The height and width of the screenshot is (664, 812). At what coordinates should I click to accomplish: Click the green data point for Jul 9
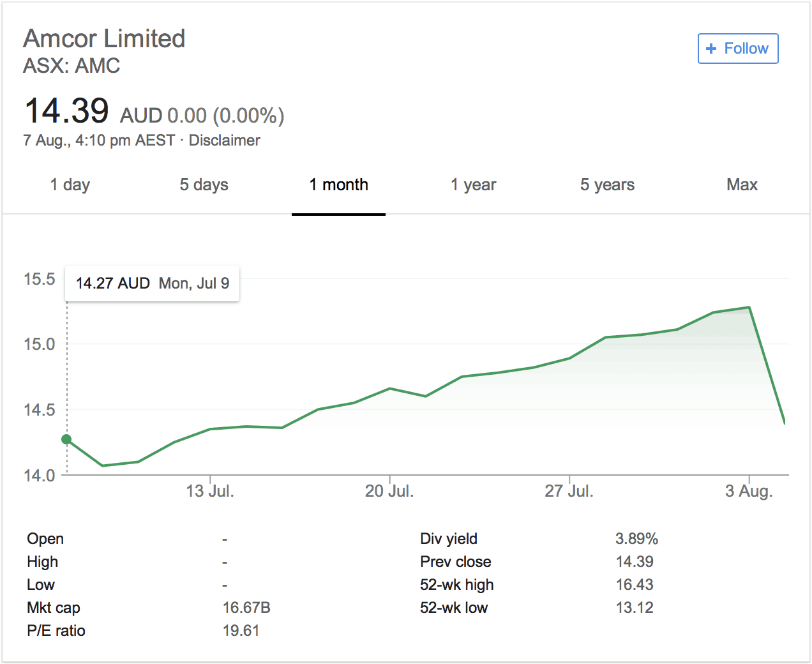coord(66,439)
